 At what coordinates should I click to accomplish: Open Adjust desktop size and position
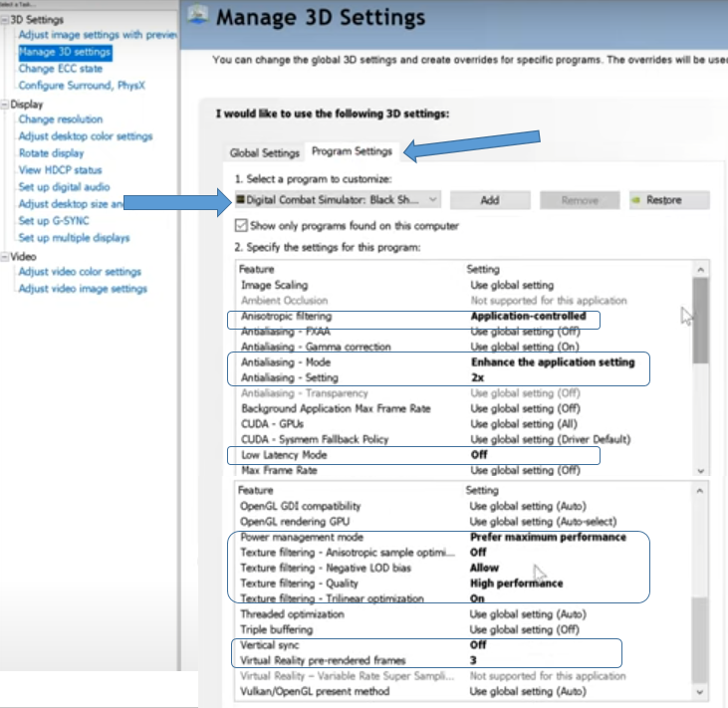pos(71,204)
